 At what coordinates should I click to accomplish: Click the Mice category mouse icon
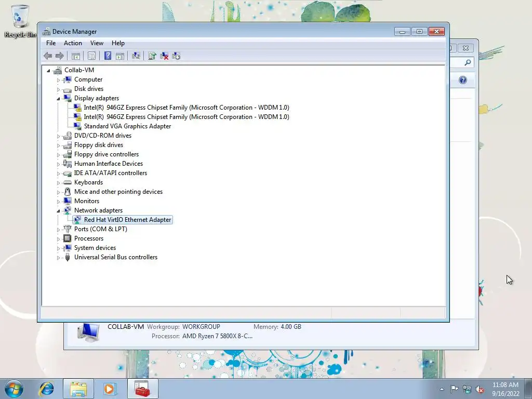point(68,192)
